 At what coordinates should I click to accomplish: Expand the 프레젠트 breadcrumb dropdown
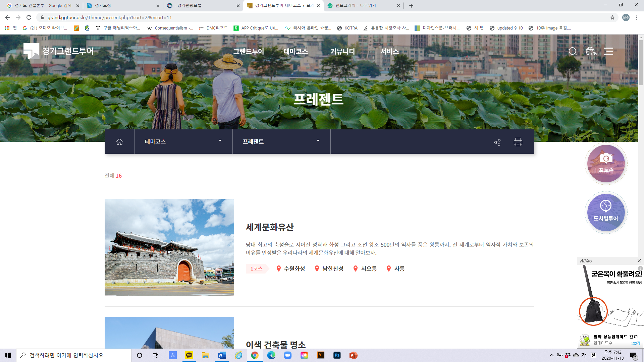(x=281, y=141)
